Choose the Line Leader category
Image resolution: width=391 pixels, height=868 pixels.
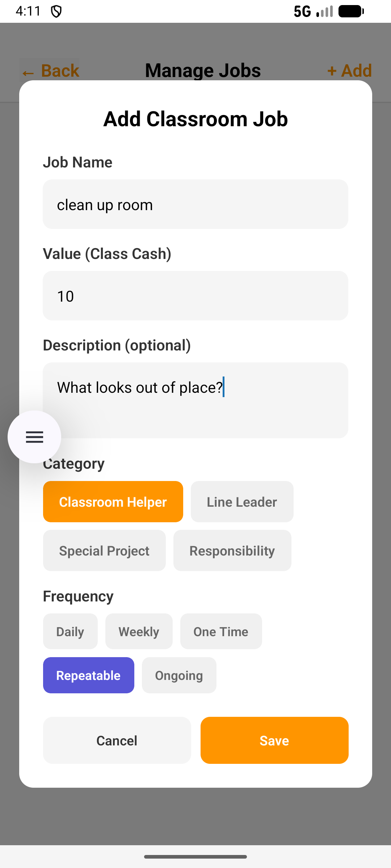(242, 502)
